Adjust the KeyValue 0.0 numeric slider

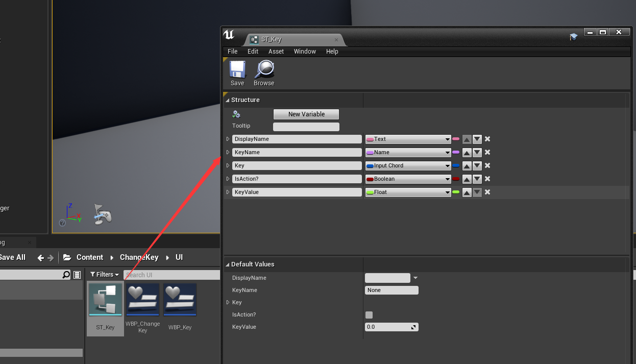[392, 327]
